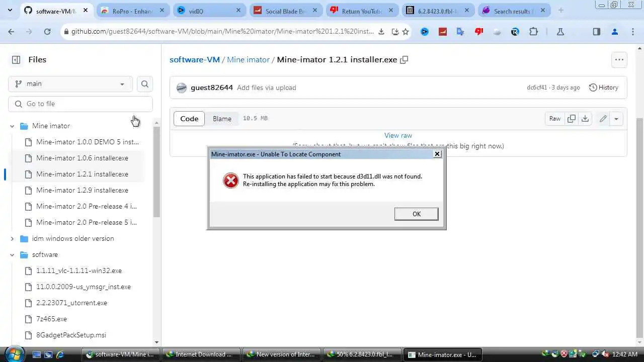Switch to Return YouTube browser tab
644x362 pixels.
point(361,11)
